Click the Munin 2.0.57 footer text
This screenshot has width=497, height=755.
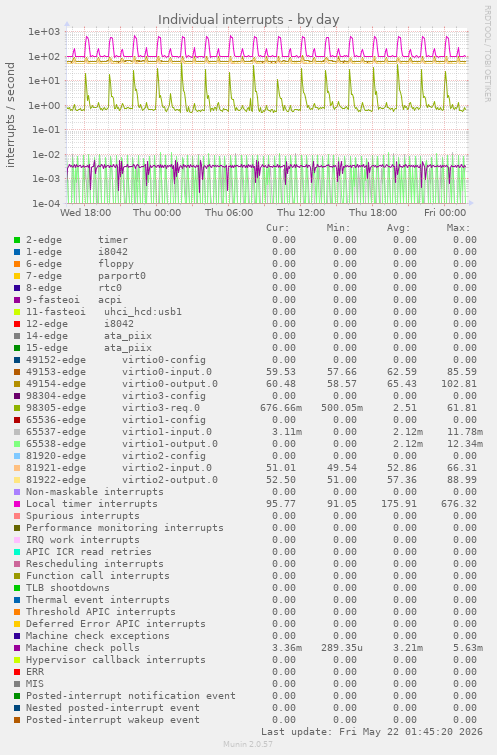coord(248,744)
